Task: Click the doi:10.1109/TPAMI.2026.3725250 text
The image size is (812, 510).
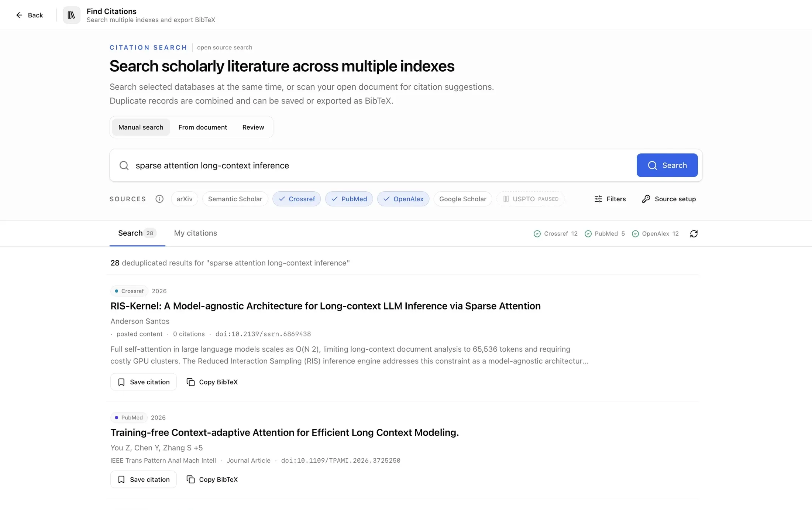Action: [x=341, y=461]
